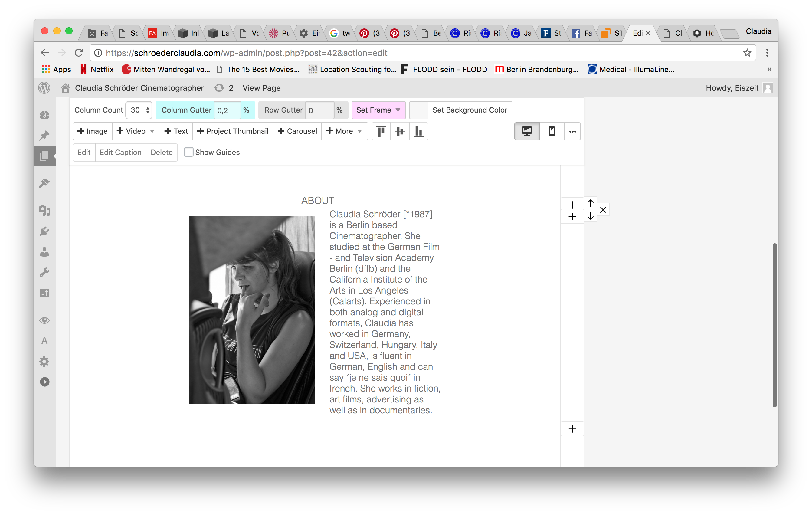
Task: Open Plugins icon in sidebar
Action: (44, 231)
